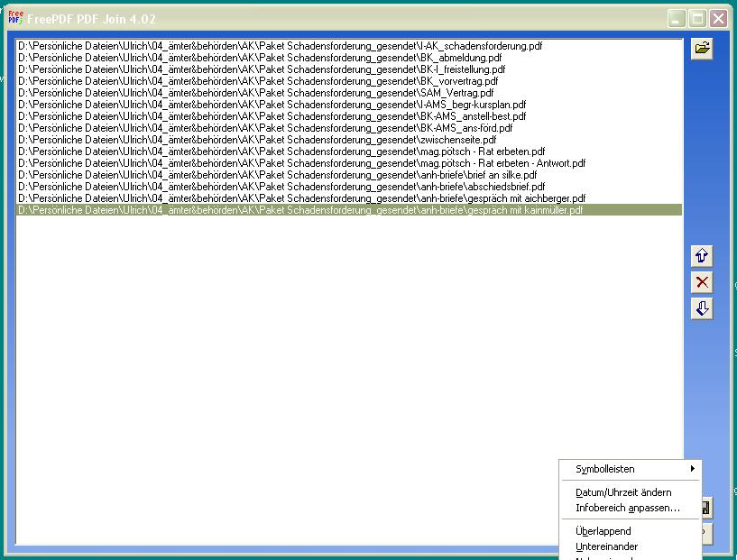The height and width of the screenshot is (560, 737).
Task: Select highlighted row gespräch mit kainmüller.pdf
Action: (x=349, y=210)
